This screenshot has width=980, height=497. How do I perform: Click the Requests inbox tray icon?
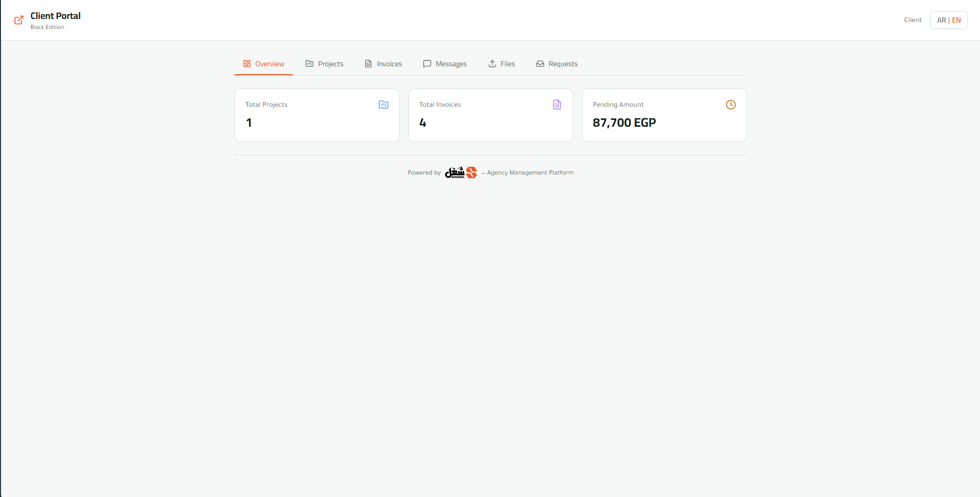point(540,64)
